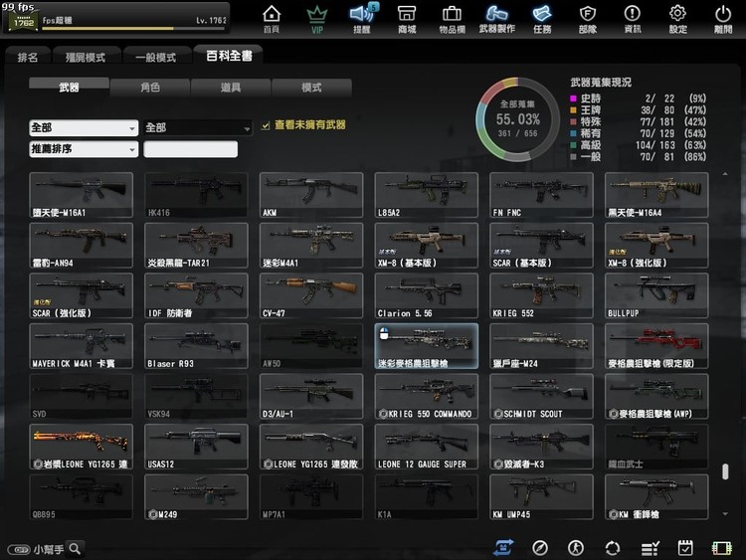Click the weapon list scrollbar handle
This screenshot has height=560, width=746.
tap(725, 471)
